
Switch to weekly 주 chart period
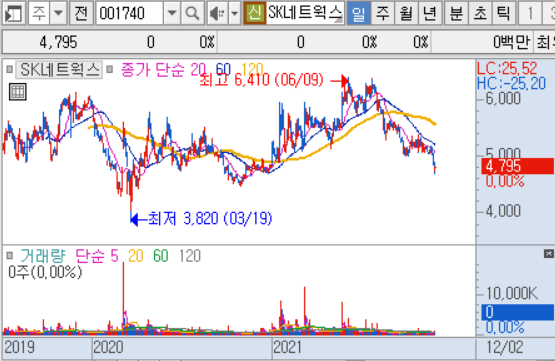[382, 13]
